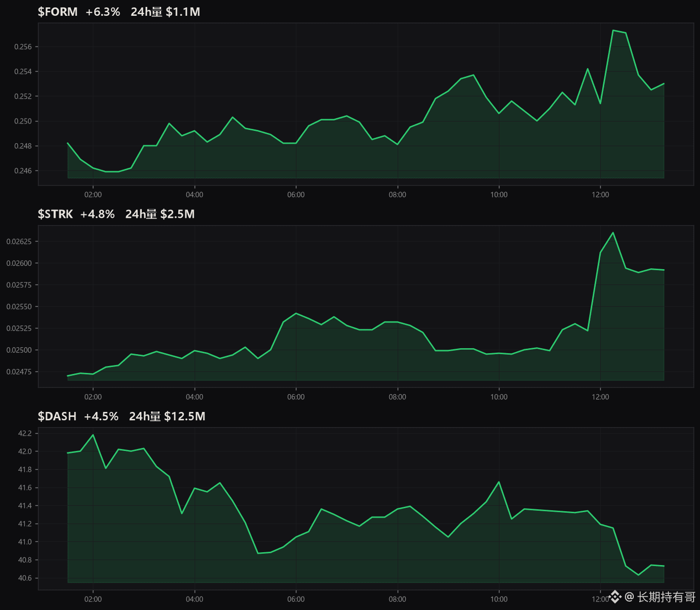Image resolution: width=700 pixels, height=610 pixels.
Task: Click 02:00 on the $DASH time axis
Action: pos(93,599)
